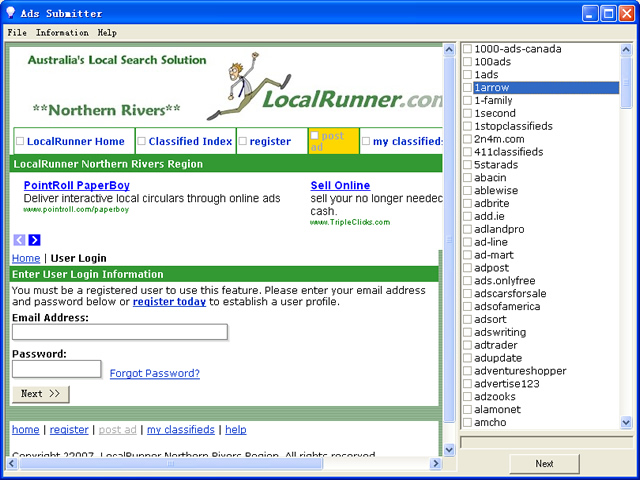Click the Password input field
Screen dimensions: 640x480
tap(57, 369)
